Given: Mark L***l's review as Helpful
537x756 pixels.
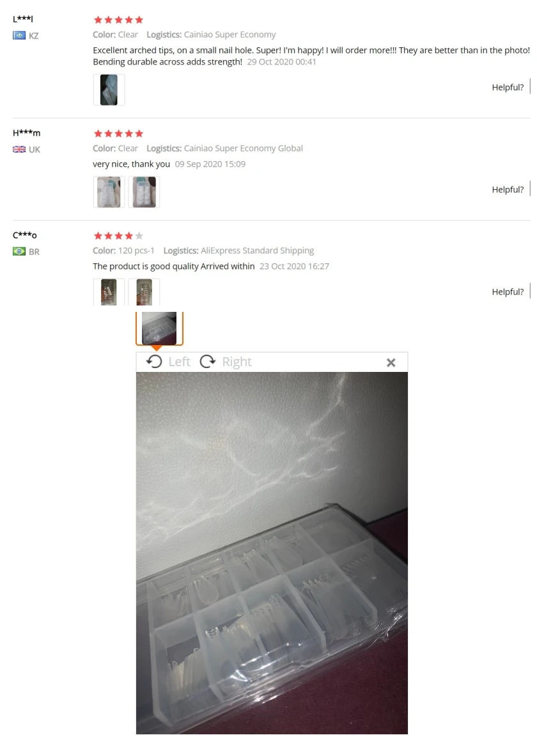Looking at the screenshot, I should [508, 88].
